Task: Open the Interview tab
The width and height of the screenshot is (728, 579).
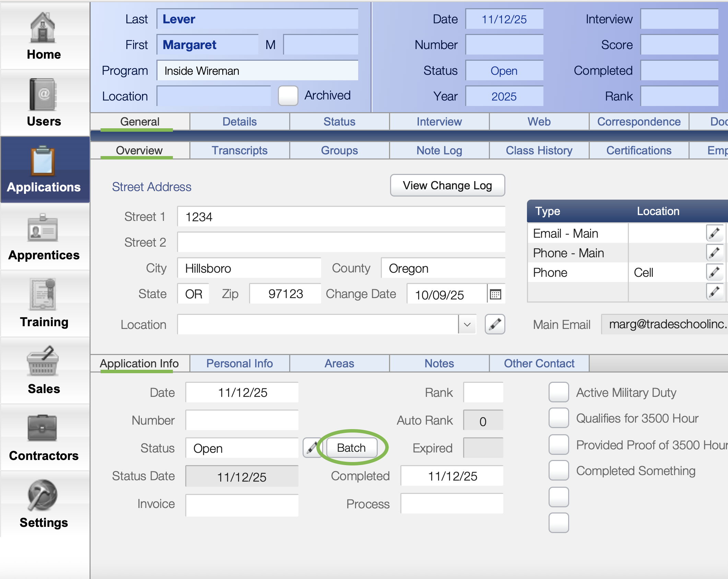Action: pyautogui.click(x=439, y=122)
